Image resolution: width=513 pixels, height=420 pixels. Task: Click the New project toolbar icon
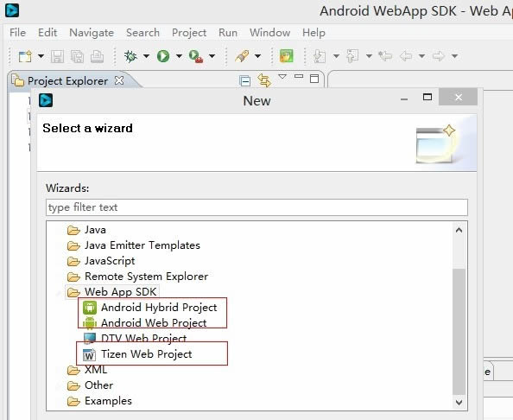(x=25, y=56)
